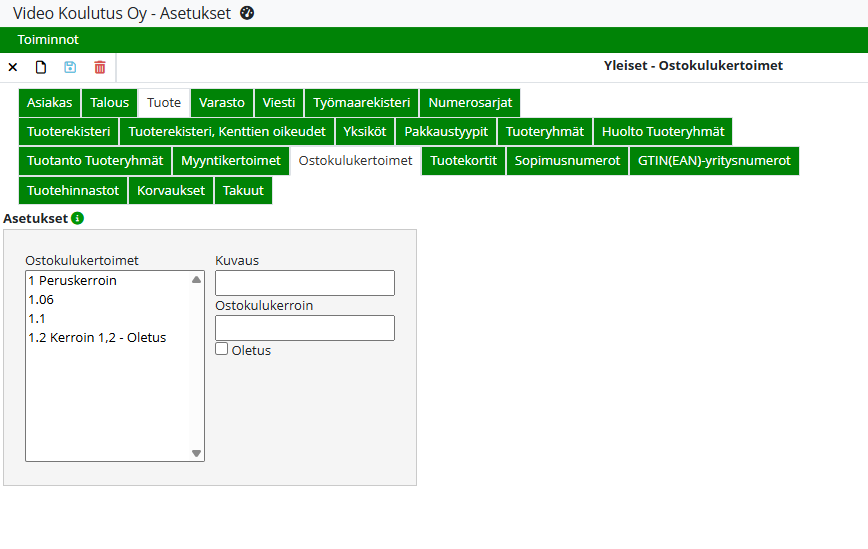The height and width of the screenshot is (549, 868).
Task: Click the Kuvaus text field
Action: 304,283
